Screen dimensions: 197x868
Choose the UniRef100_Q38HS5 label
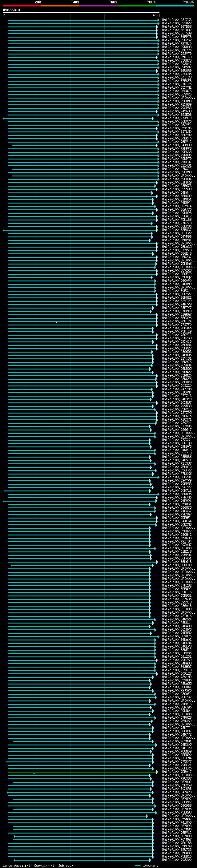pyautogui.click(x=177, y=61)
